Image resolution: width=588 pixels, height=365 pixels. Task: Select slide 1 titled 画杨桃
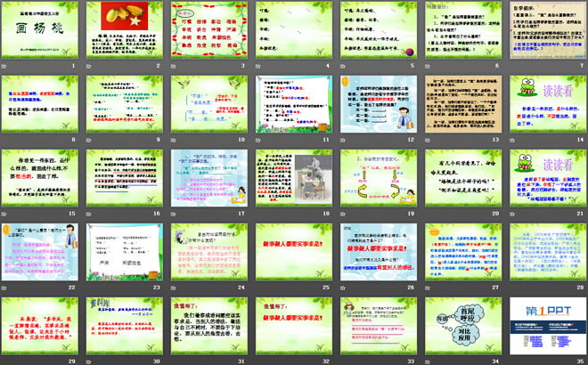click(40, 30)
